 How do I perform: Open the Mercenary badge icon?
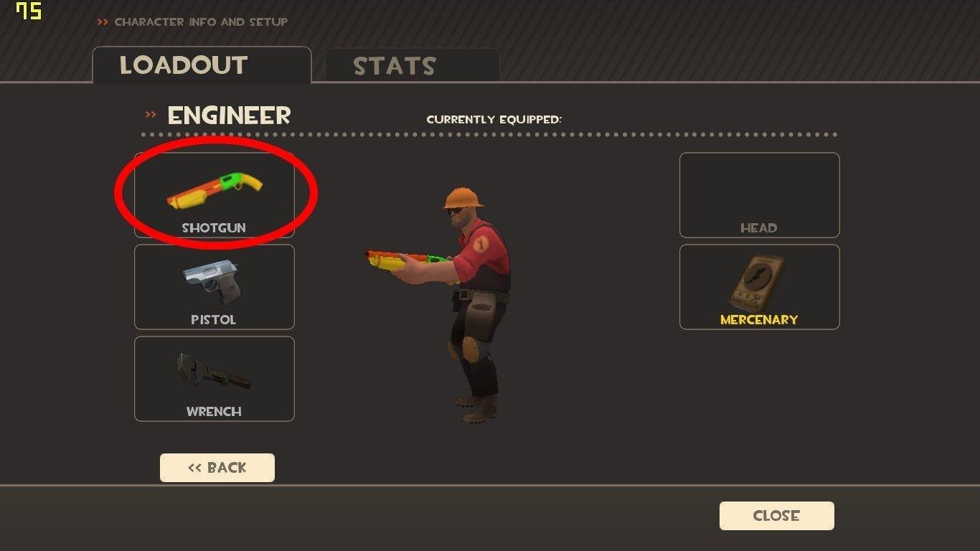tap(758, 283)
